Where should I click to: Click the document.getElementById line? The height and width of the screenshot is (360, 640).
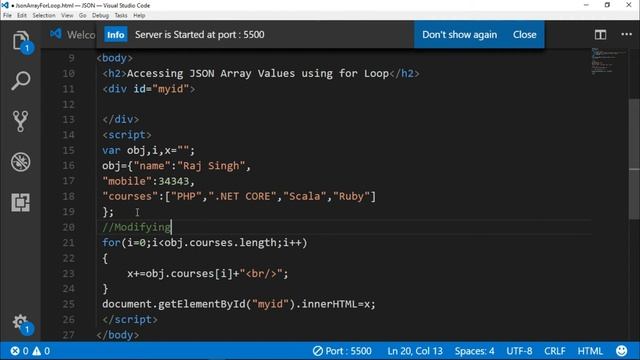[x=239, y=304]
